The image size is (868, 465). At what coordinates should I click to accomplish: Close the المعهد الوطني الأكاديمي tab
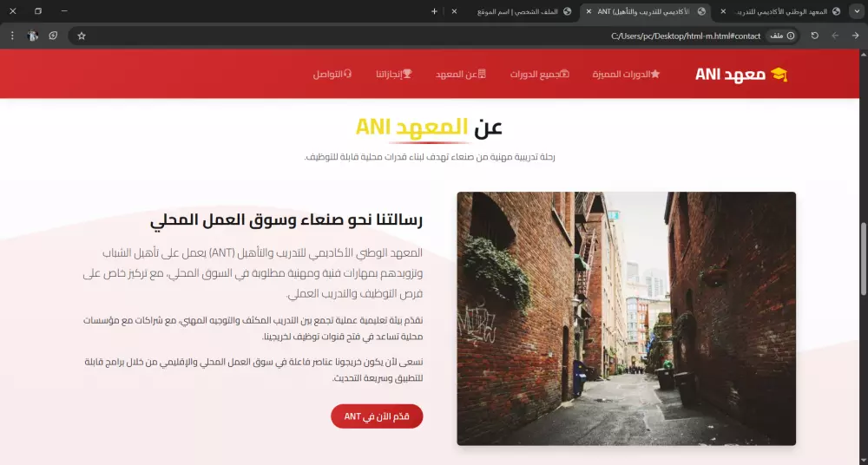723,11
